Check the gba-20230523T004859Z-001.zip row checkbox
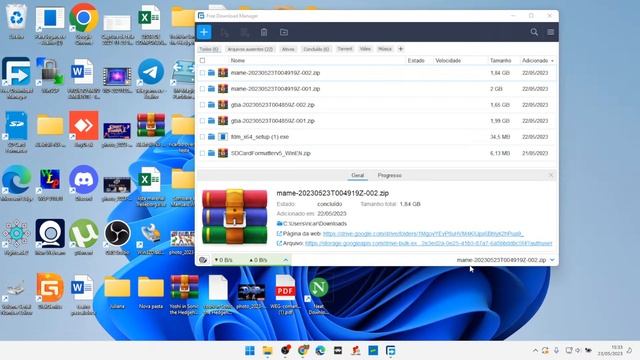The width and height of the screenshot is (640, 360). [x=202, y=121]
